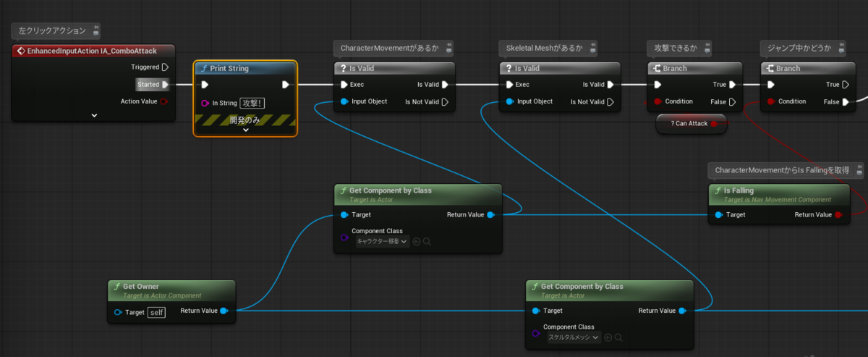
Task: Click the Triggered exec pin on IA_ComboAttack
Action: pos(165,67)
